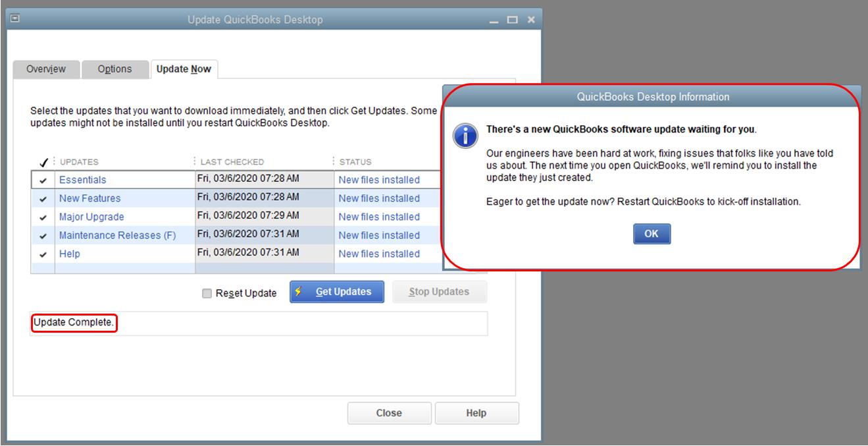Close window using title bar X

pyautogui.click(x=530, y=20)
